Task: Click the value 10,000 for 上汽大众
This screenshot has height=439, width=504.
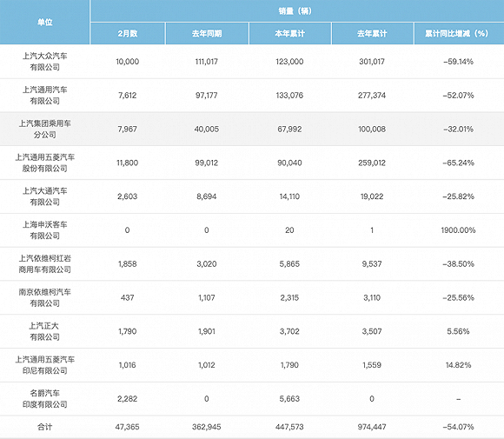Action: [127, 62]
